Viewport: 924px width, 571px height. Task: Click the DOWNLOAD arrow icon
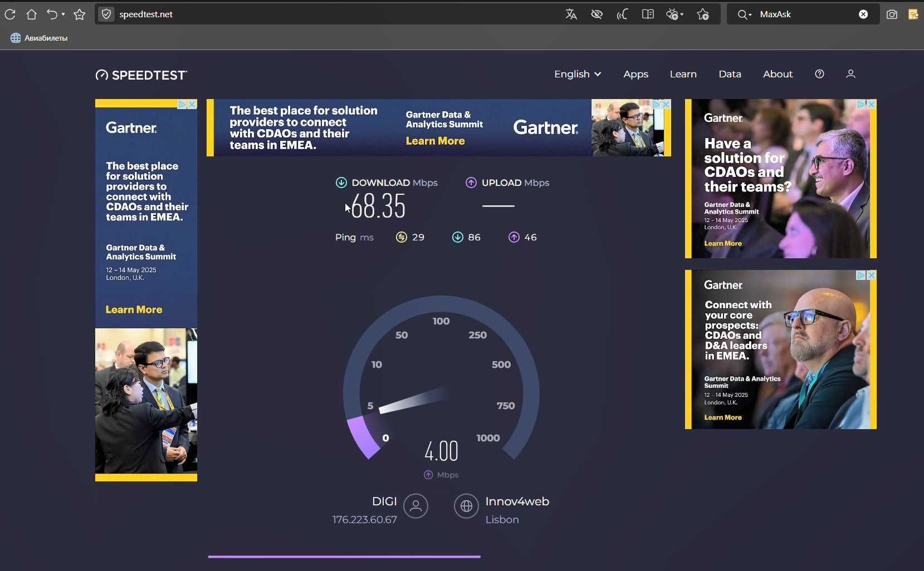pyautogui.click(x=341, y=183)
